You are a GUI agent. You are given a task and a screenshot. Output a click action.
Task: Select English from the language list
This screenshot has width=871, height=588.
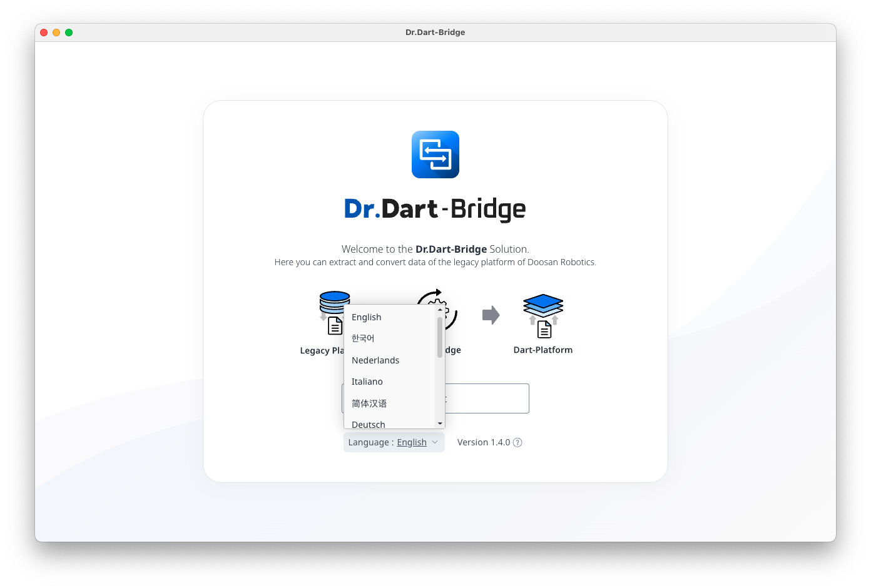click(366, 317)
